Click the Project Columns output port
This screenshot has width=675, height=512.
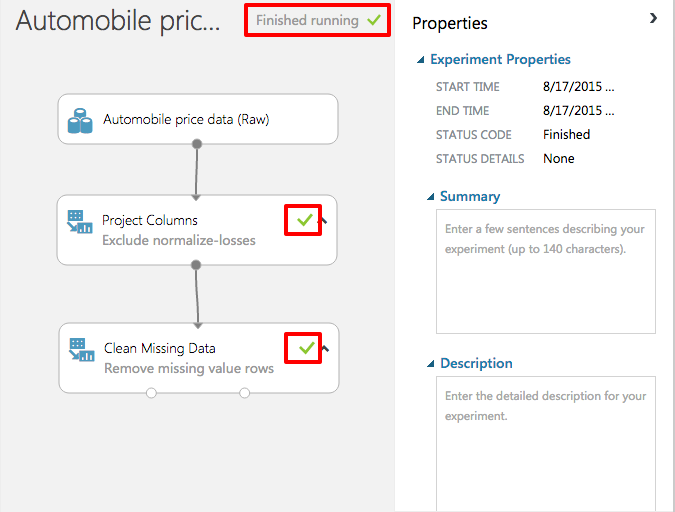coord(196,265)
